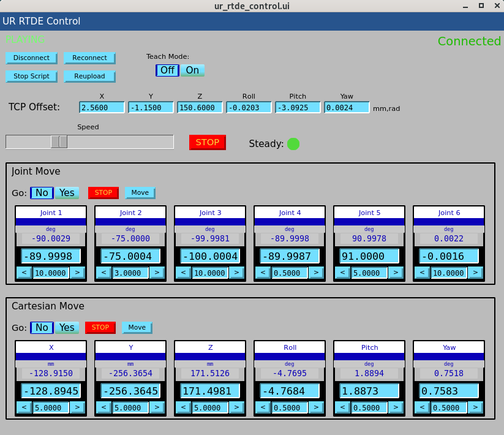Increment Joint 4 with its right arrow
Image resolution: width=504 pixels, height=435 pixels.
(316, 273)
